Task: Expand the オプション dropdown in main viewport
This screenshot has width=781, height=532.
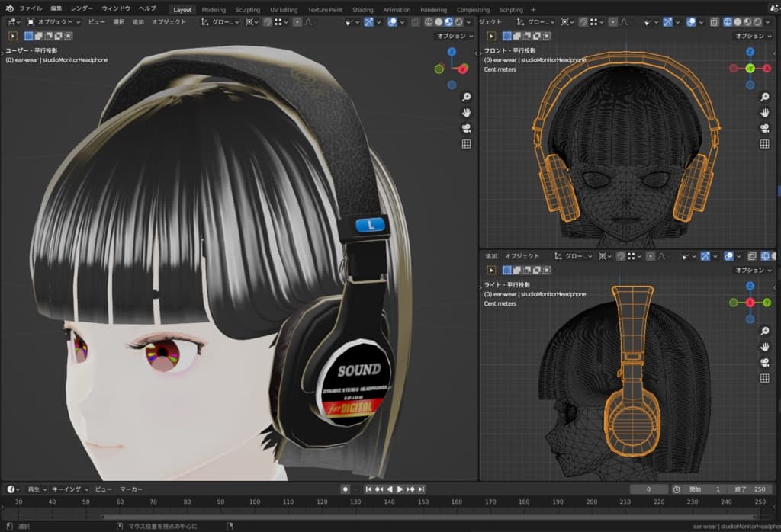Action: [455, 36]
